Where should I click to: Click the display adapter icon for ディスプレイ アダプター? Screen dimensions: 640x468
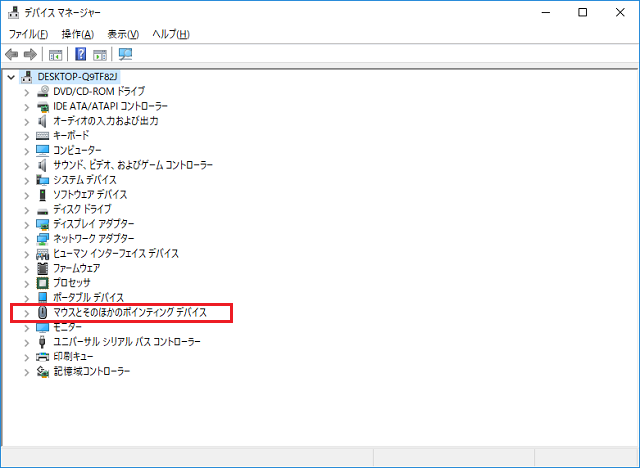[42, 224]
